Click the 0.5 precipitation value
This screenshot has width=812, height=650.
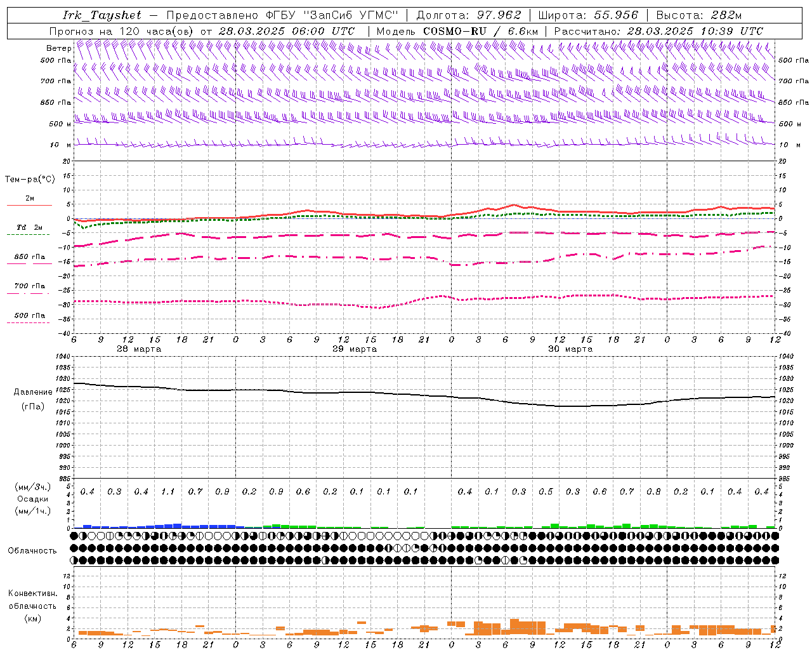coord(546,491)
